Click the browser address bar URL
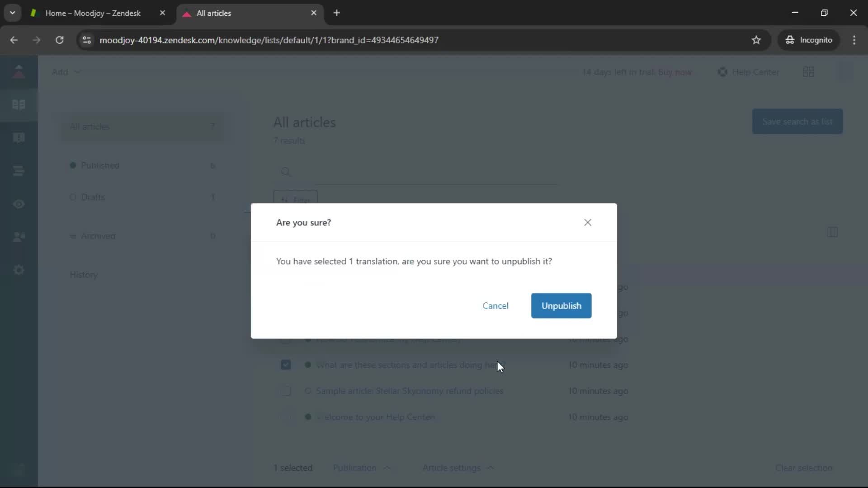Image resolution: width=868 pixels, height=488 pixels. [269, 40]
